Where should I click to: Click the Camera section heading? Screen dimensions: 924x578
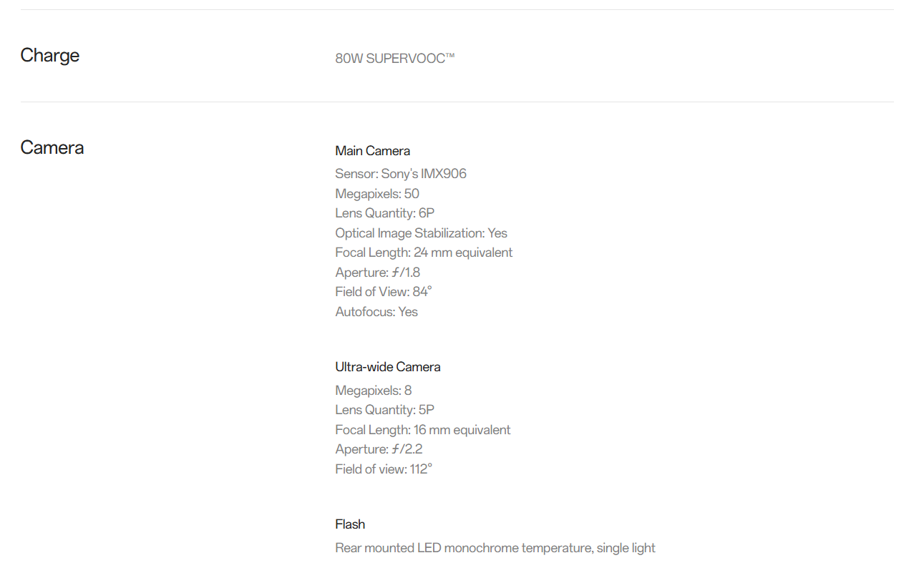(x=52, y=148)
